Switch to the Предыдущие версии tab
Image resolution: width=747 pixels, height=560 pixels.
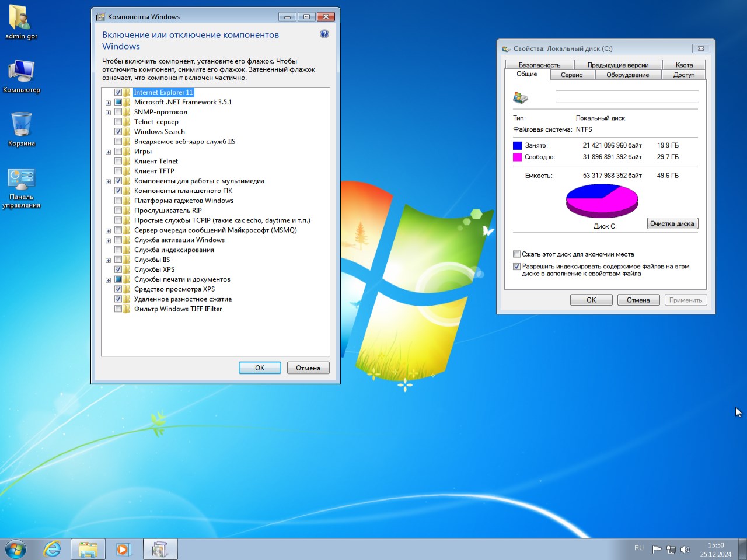click(x=618, y=65)
